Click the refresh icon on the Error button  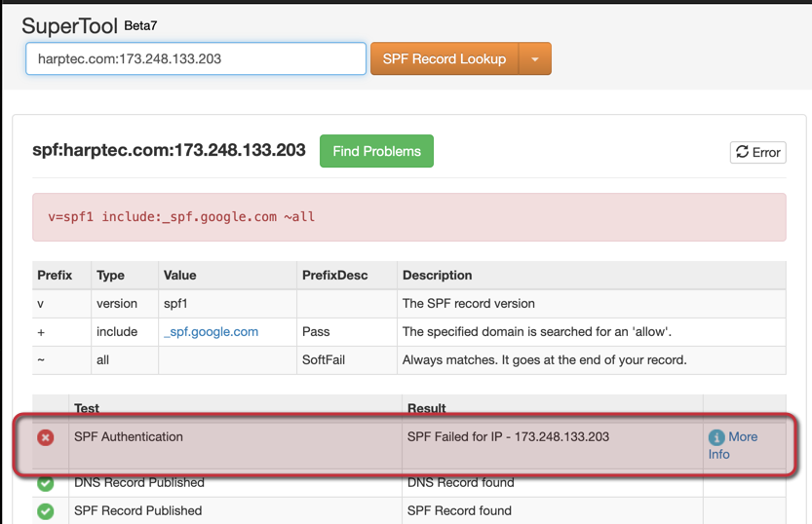click(x=743, y=152)
